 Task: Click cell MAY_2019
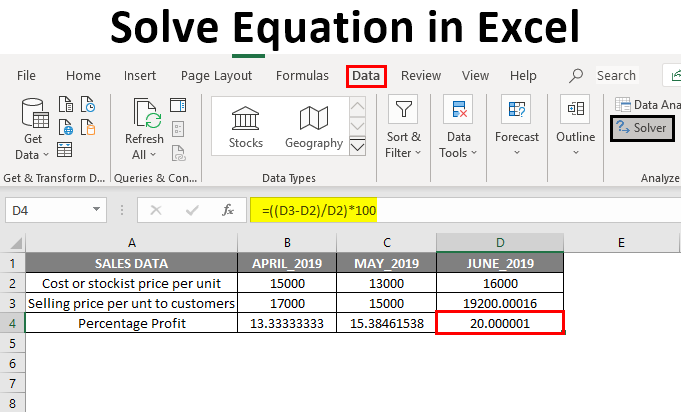click(x=387, y=263)
